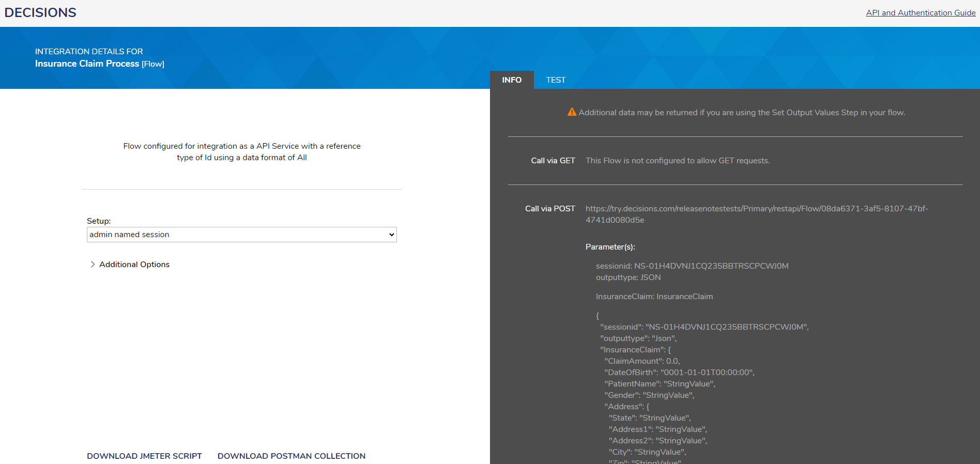This screenshot has height=464, width=980.
Task: Click the Call via POST label
Action: click(550, 209)
